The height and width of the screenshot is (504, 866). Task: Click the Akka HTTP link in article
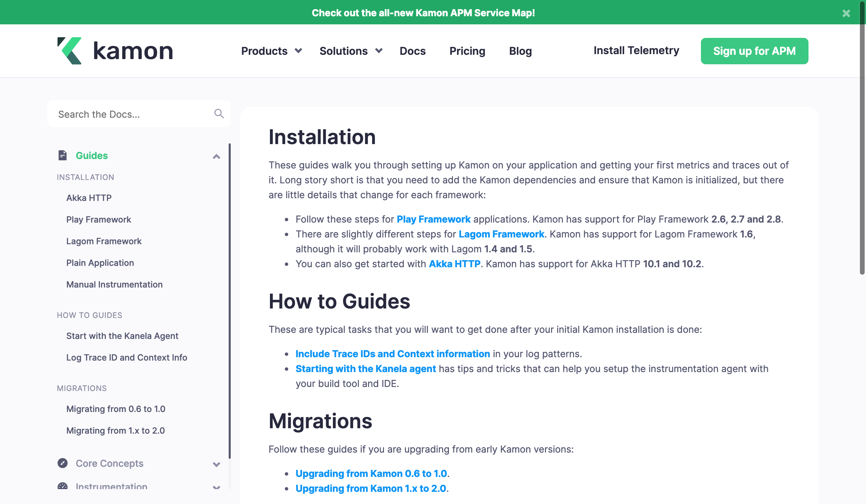[455, 264]
